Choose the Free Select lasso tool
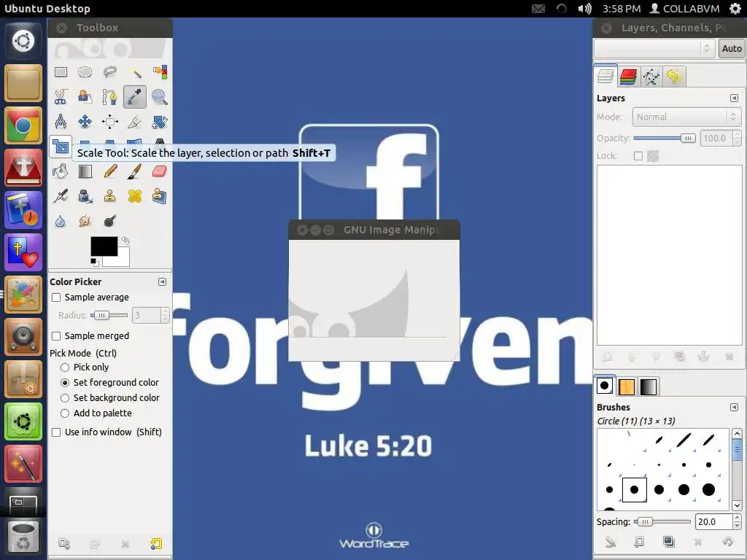747x560 pixels. (110, 72)
